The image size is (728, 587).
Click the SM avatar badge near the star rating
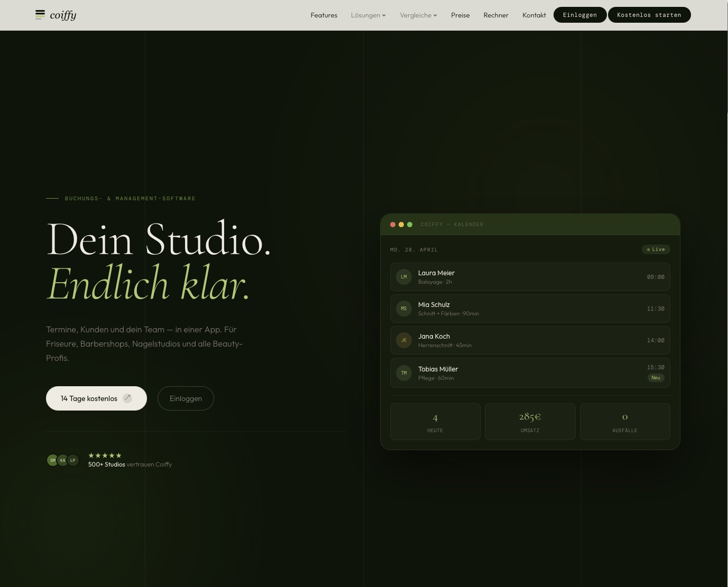click(53, 460)
